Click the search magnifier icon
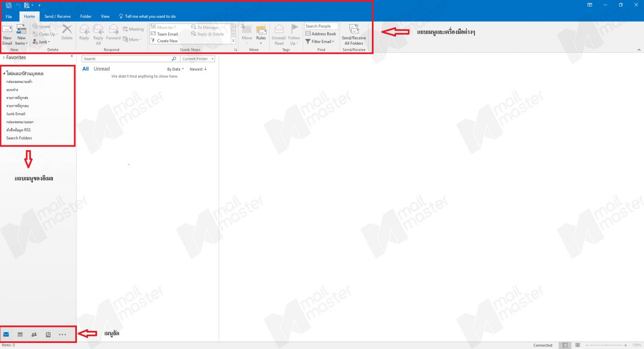Screen dimensions: 644x349 pyautogui.click(x=174, y=59)
